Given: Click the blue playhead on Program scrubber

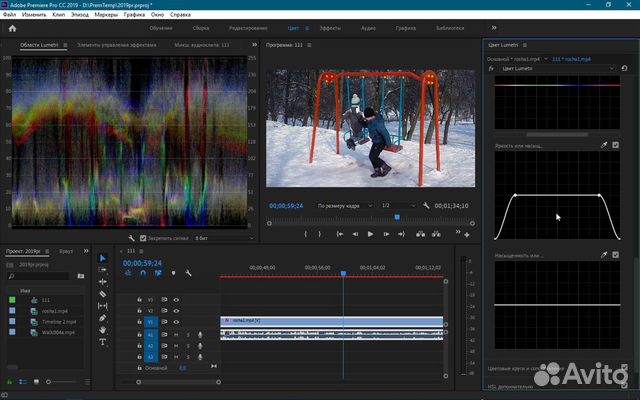Looking at the screenshot, I should click(x=397, y=216).
